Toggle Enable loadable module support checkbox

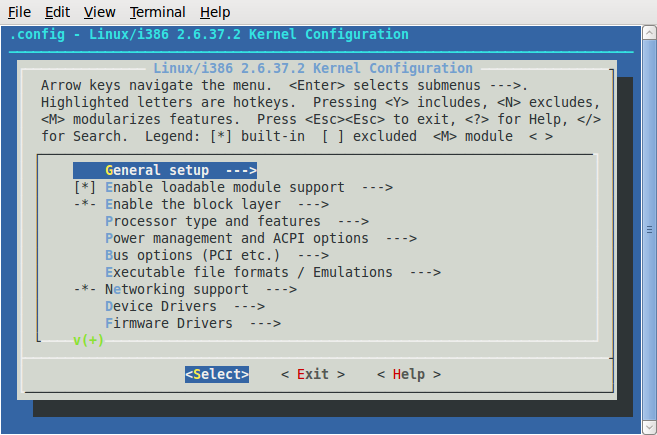[85, 187]
